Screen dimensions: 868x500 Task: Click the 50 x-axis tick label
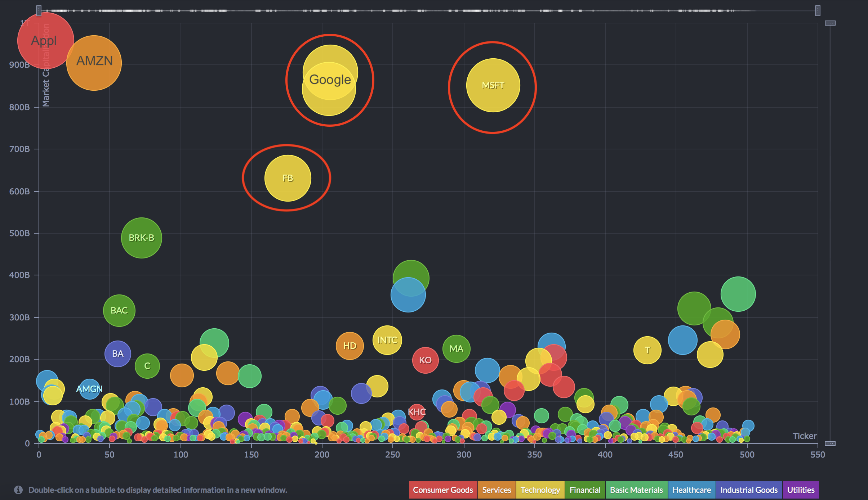click(110, 455)
